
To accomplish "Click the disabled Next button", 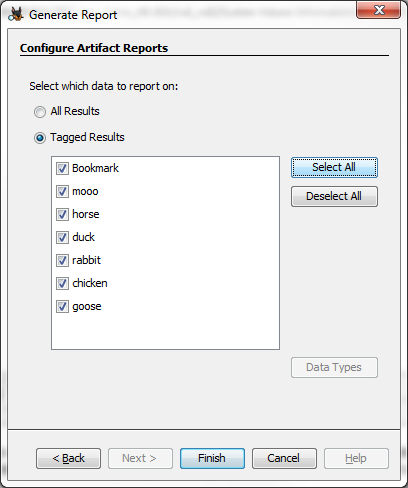I will tap(140, 458).
